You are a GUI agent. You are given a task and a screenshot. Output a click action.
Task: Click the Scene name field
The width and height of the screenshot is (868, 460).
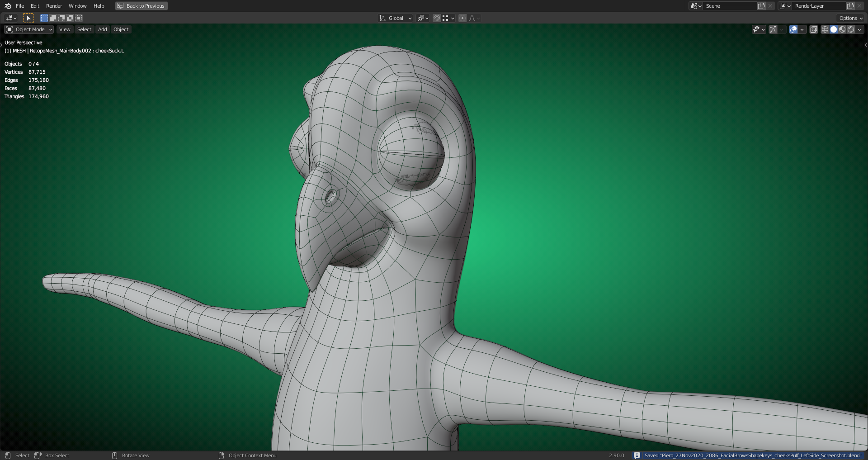click(729, 6)
